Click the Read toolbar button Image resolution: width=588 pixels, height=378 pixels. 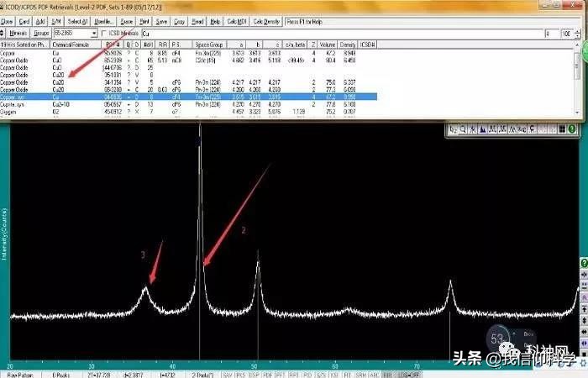coord(197,22)
